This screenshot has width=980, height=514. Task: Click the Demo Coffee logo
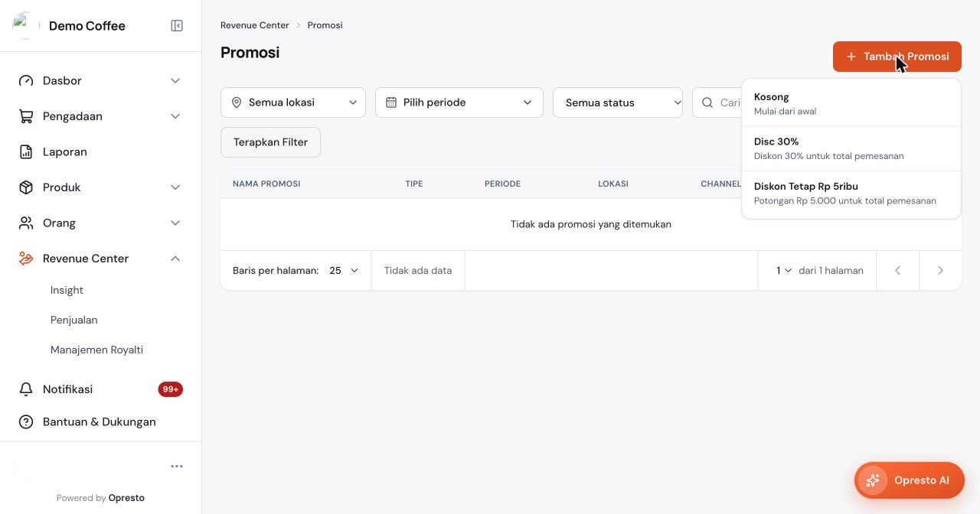pos(26,26)
